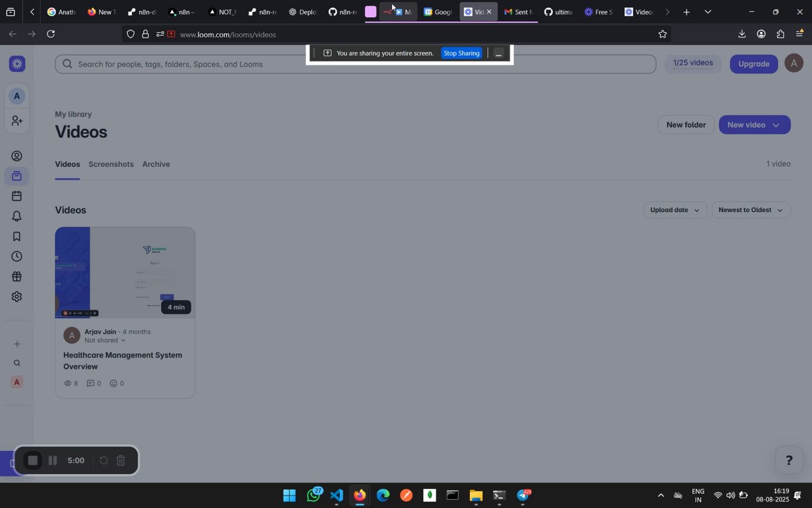812x508 pixels.
Task: Switch to the Free S browser tab
Action: pos(598,12)
